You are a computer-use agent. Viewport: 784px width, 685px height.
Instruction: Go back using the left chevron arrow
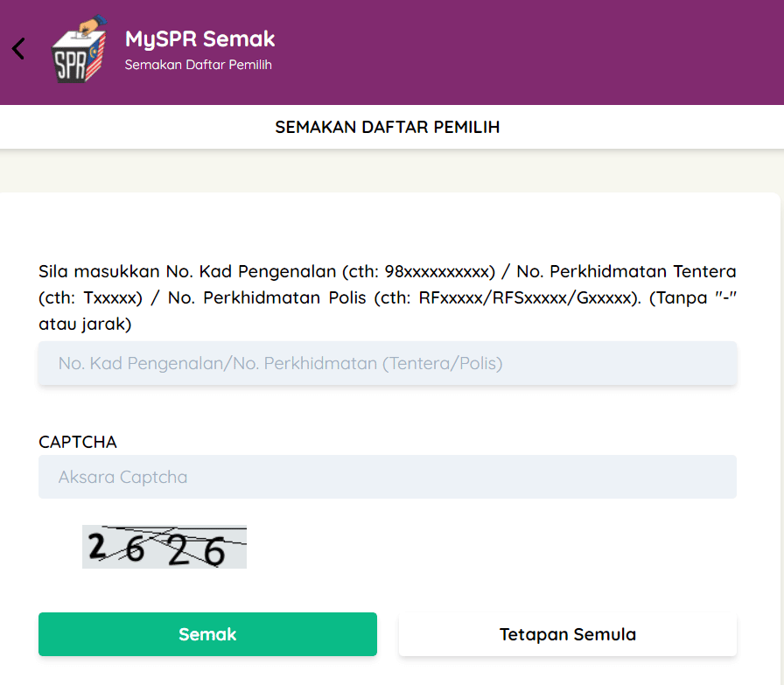pyautogui.click(x=18, y=48)
